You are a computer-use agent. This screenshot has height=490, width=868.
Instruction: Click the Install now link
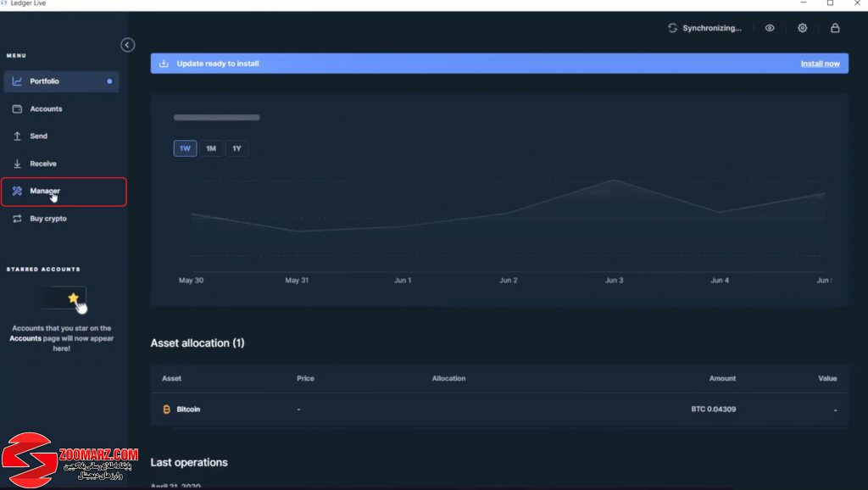click(820, 64)
